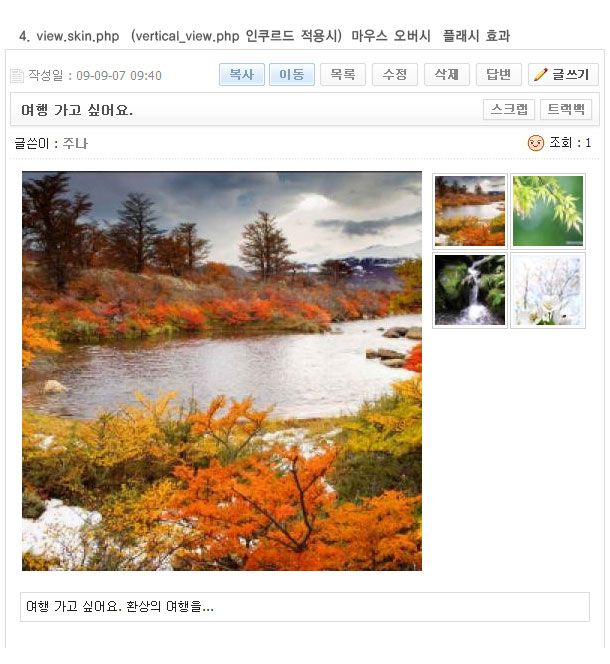Click the 수정 (edit) button
610x664 pixels.
coord(395,75)
